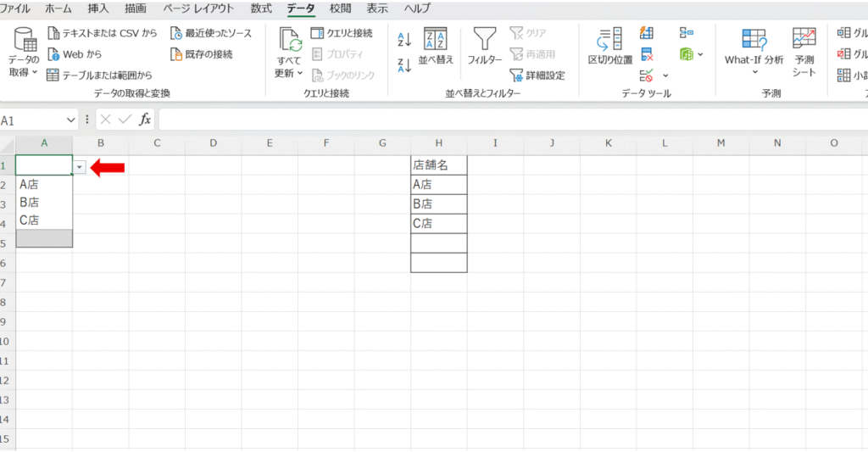Click the descending sort Z-A icon
Screen dimensions: 868x452
point(404,64)
